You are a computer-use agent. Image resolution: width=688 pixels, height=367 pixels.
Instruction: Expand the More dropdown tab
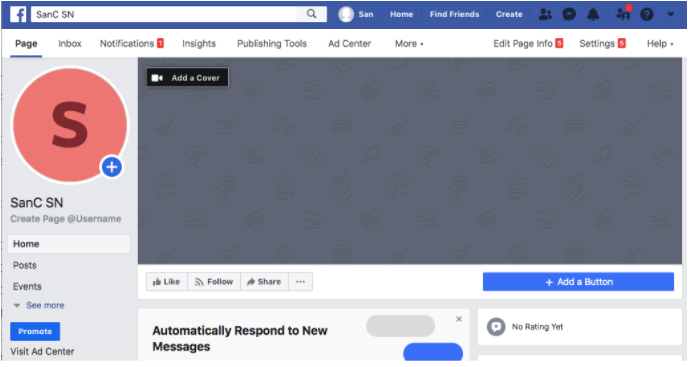point(409,43)
